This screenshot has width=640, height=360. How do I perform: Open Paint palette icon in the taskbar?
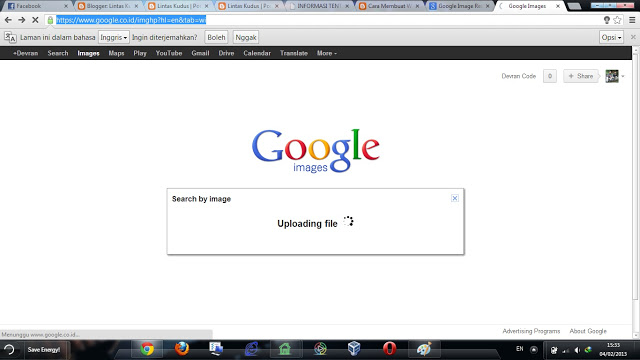424,349
